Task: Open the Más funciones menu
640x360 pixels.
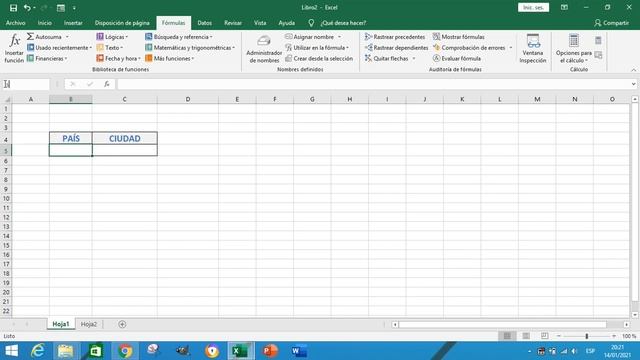Action: point(170,58)
